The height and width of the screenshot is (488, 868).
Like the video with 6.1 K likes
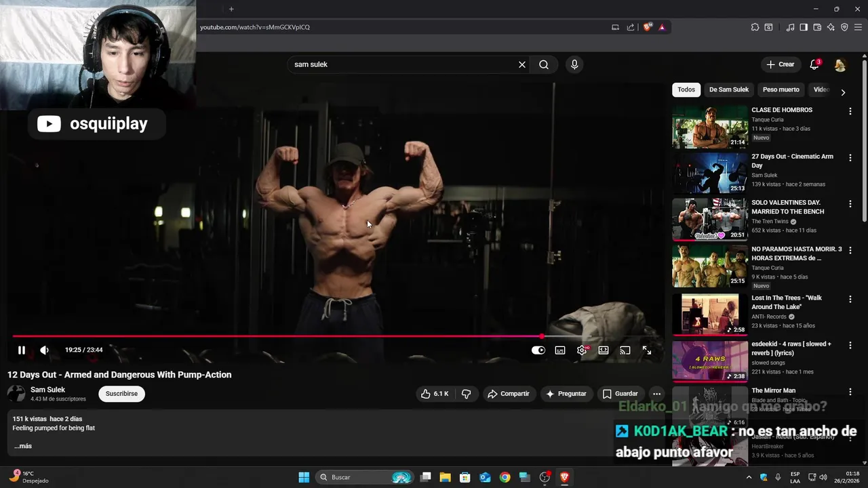point(434,394)
